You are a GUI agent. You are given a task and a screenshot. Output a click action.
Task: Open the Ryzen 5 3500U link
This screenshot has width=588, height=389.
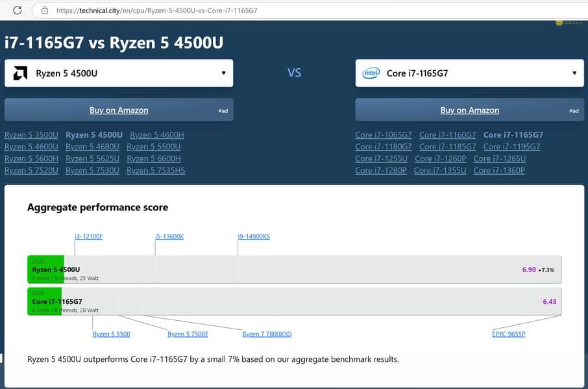pyautogui.click(x=31, y=135)
